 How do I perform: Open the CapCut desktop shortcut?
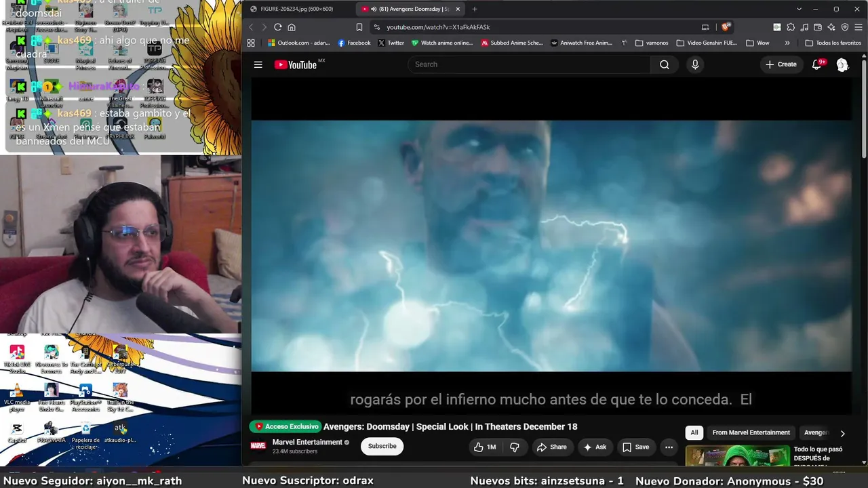tap(17, 434)
